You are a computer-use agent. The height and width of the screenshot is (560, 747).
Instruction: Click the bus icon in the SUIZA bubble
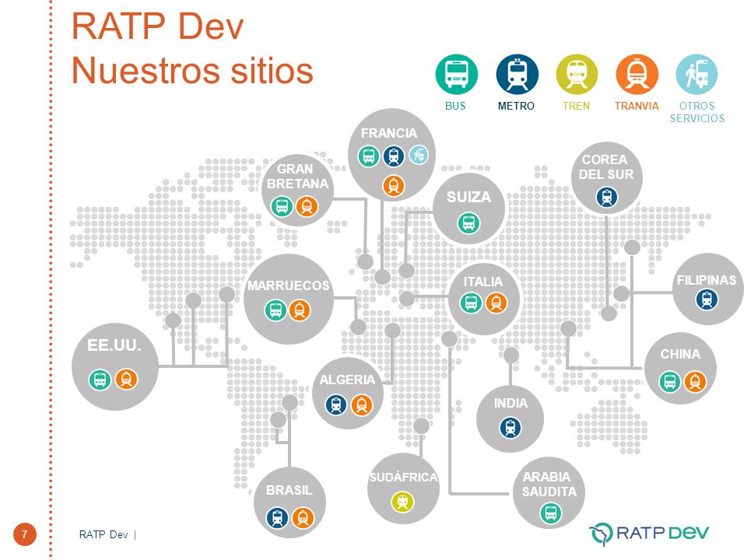tap(468, 223)
